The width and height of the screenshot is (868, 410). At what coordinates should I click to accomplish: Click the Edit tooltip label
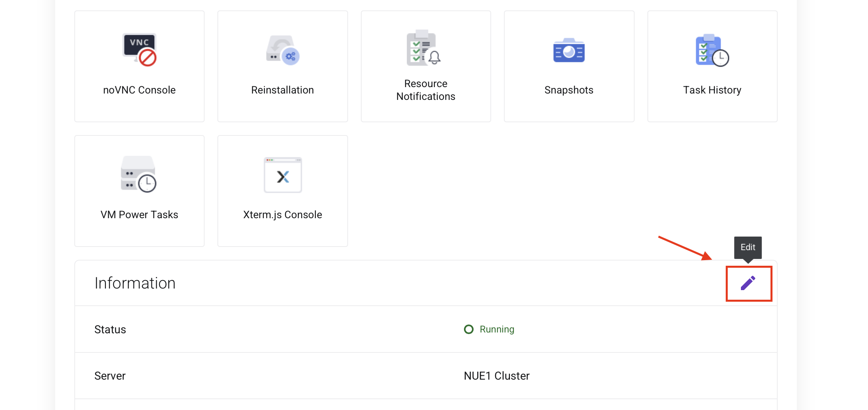pos(748,247)
